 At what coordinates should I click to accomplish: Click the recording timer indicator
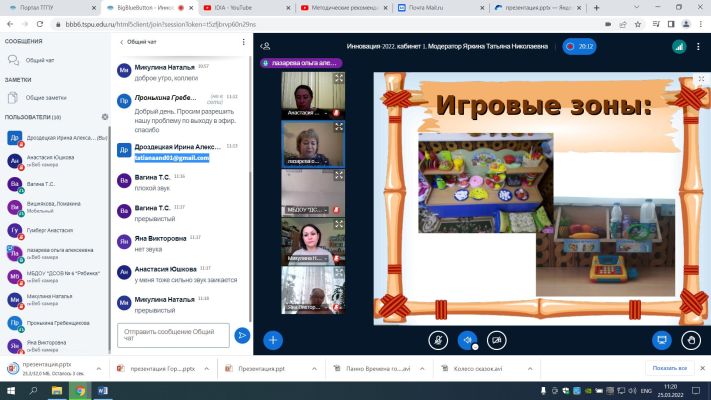(580, 46)
